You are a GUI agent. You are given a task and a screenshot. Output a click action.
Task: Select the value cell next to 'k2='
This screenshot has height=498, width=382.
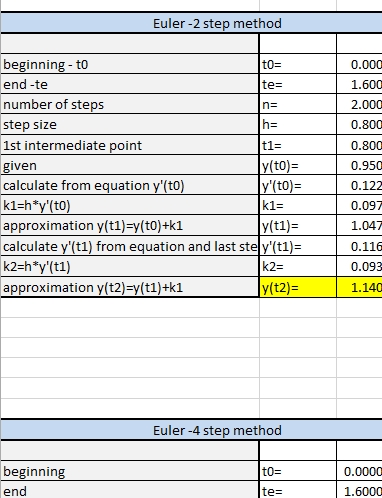360,266
